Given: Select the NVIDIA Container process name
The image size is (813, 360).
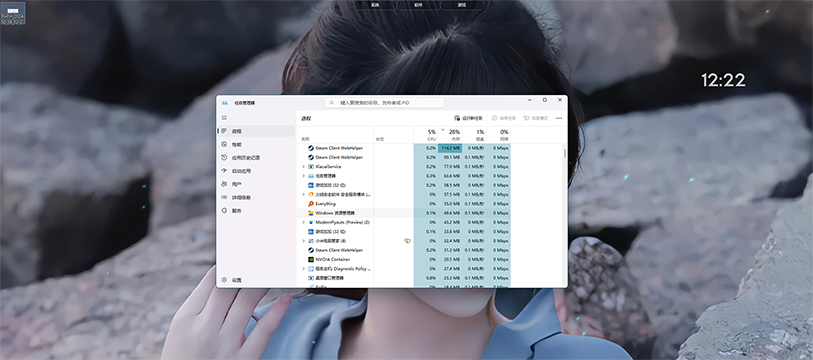Looking at the screenshot, I should click(332, 259).
